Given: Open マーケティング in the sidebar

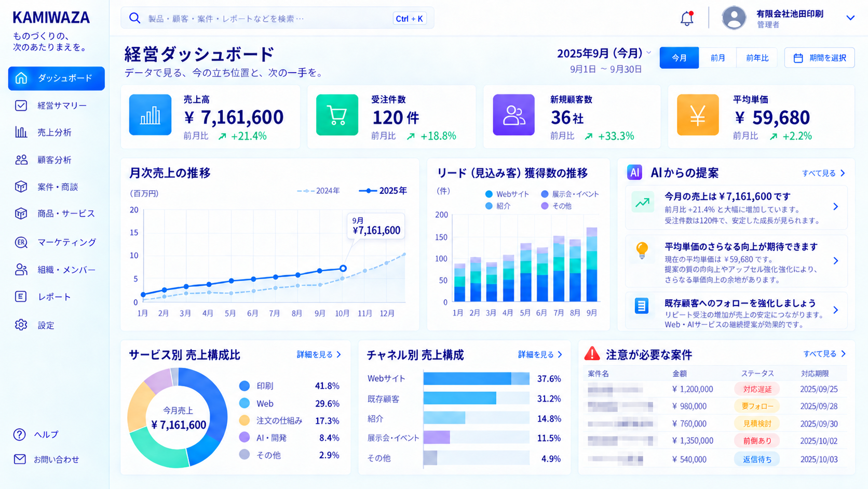Looking at the screenshot, I should click(56, 242).
